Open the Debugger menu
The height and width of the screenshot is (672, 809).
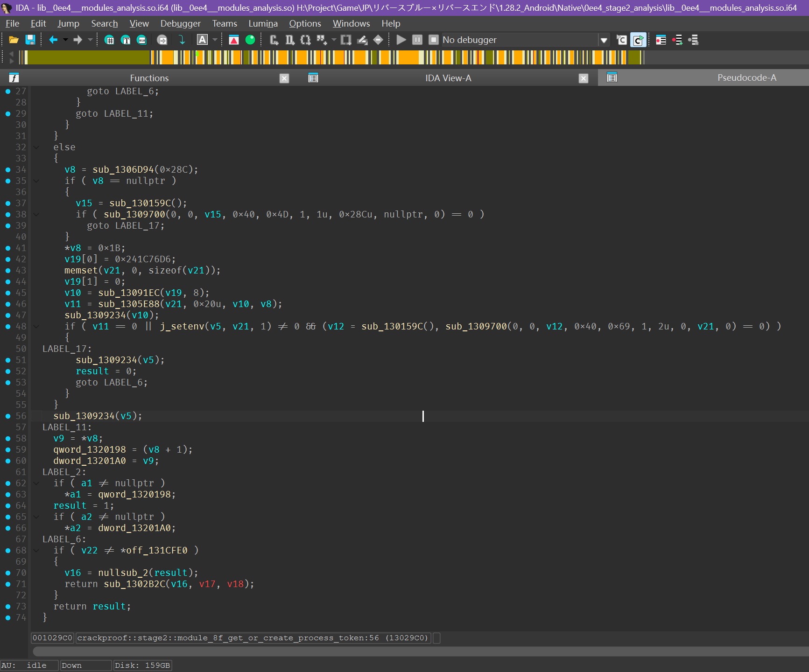pos(180,23)
